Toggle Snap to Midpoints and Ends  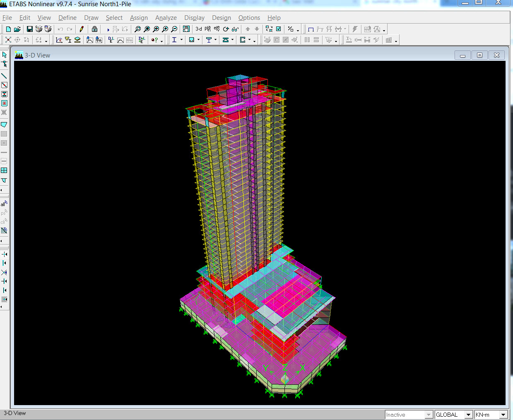point(4,263)
